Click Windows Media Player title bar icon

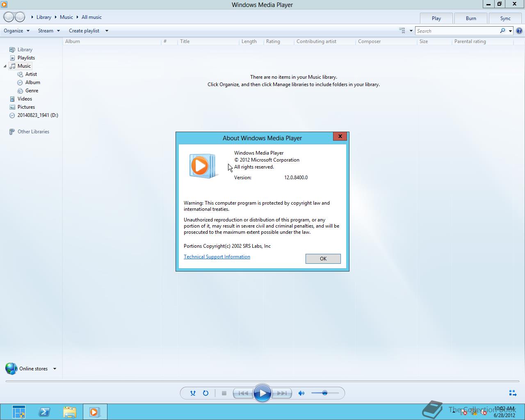4,5
